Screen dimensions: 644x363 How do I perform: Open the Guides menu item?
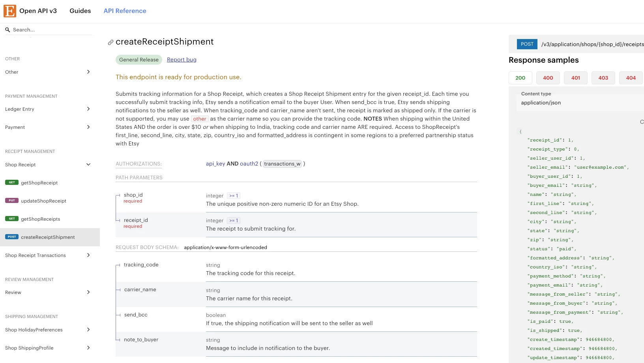(80, 11)
